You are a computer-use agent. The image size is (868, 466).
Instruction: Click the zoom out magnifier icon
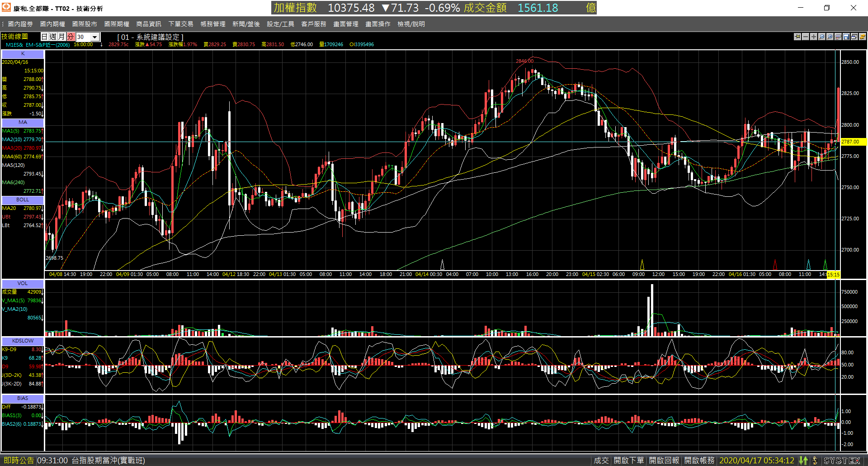(822, 37)
